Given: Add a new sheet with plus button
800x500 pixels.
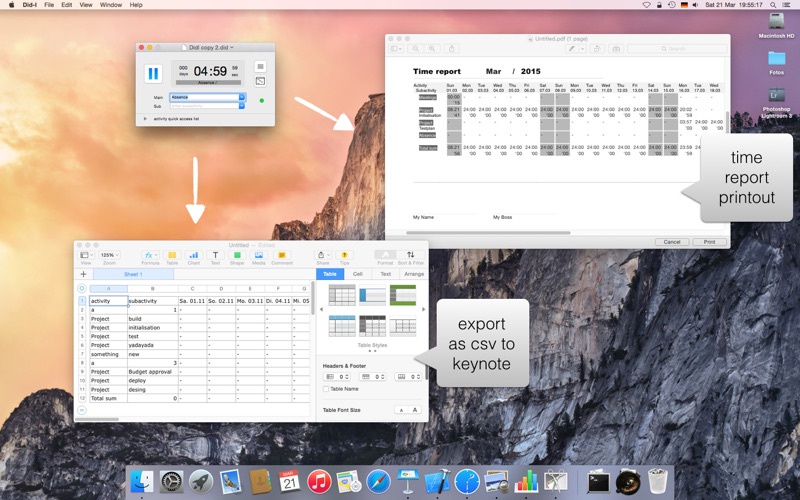Looking at the screenshot, I should click(x=83, y=274).
